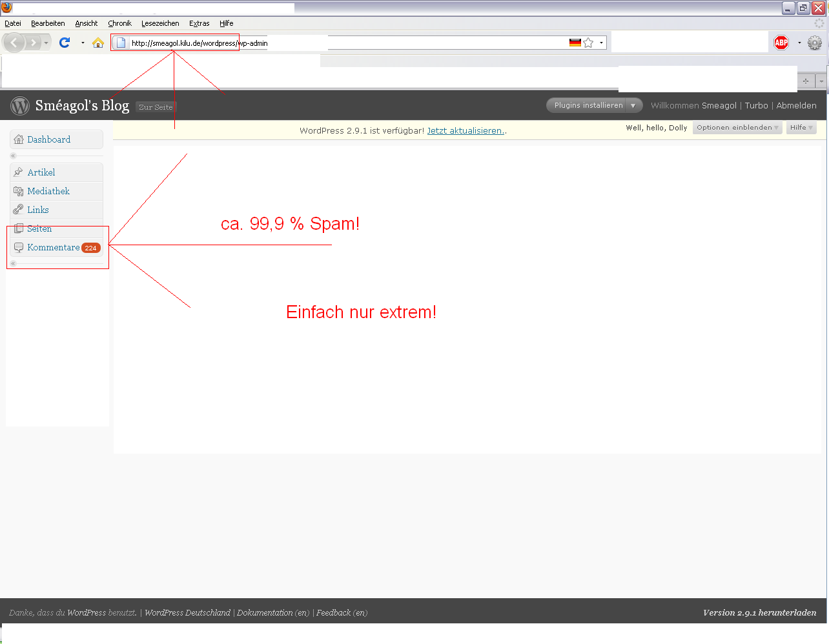Screen dimensions: 829x644
Task: Reload the page with the refresh icon
Action: pos(65,43)
